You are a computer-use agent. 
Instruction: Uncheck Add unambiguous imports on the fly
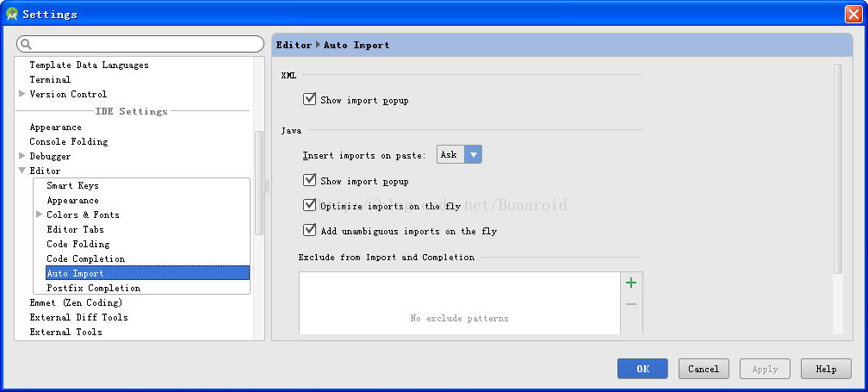[310, 231]
